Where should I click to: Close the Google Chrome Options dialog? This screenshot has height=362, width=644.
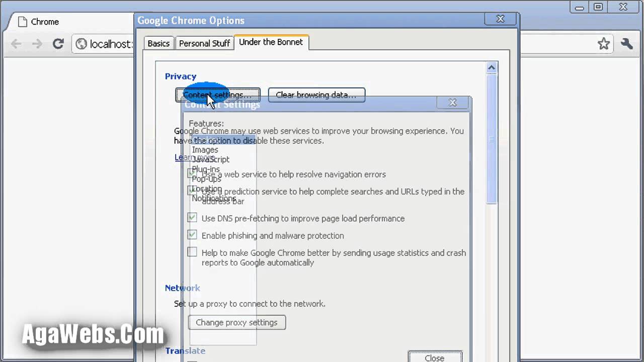coord(500,19)
